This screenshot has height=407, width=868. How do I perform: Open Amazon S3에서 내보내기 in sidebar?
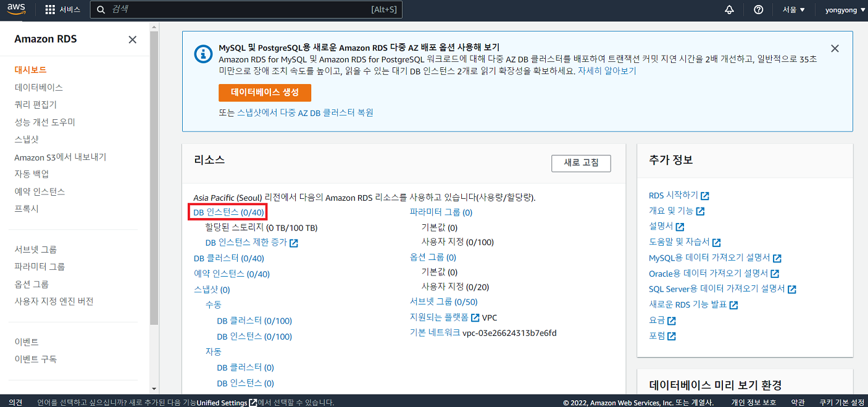(60, 157)
